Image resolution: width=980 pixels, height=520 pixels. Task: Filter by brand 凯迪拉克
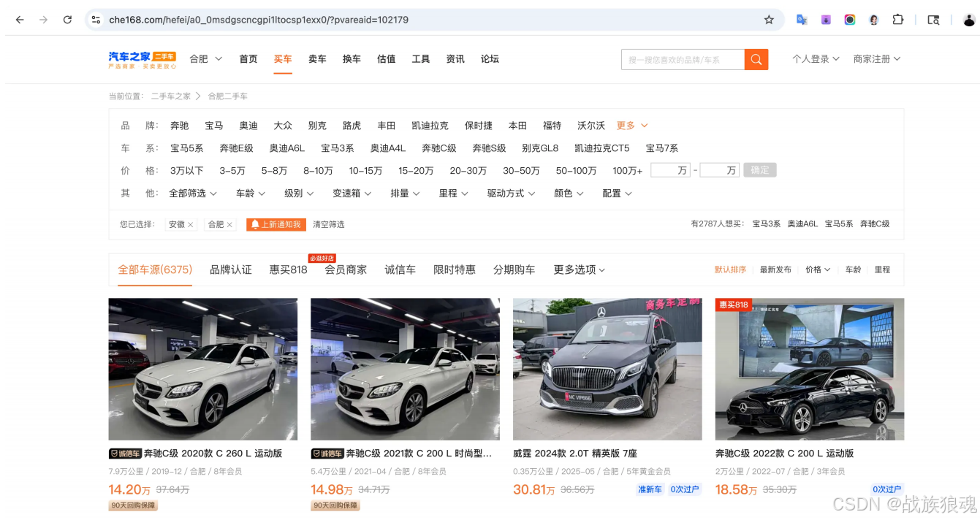(430, 126)
